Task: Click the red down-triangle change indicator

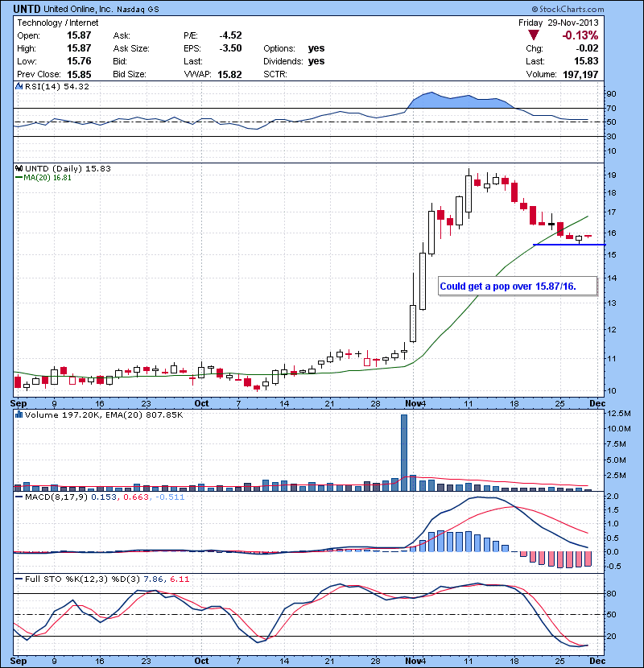Action: pos(533,35)
